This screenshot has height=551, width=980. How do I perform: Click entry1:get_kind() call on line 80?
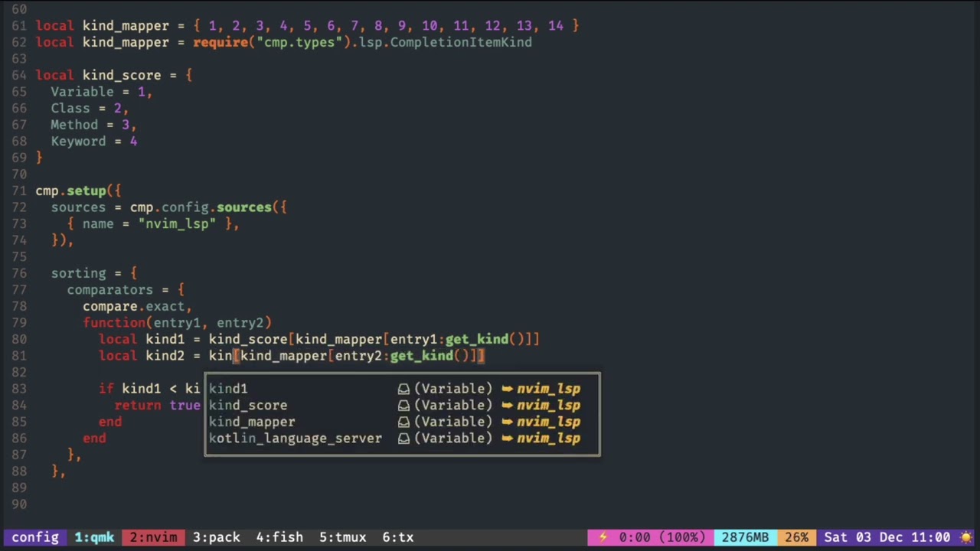(x=456, y=340)
